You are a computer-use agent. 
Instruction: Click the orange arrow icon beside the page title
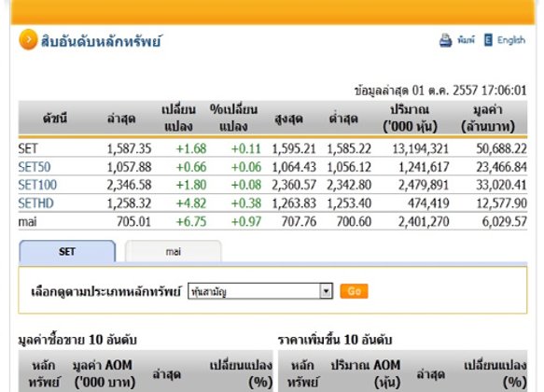tap(28, 40)
